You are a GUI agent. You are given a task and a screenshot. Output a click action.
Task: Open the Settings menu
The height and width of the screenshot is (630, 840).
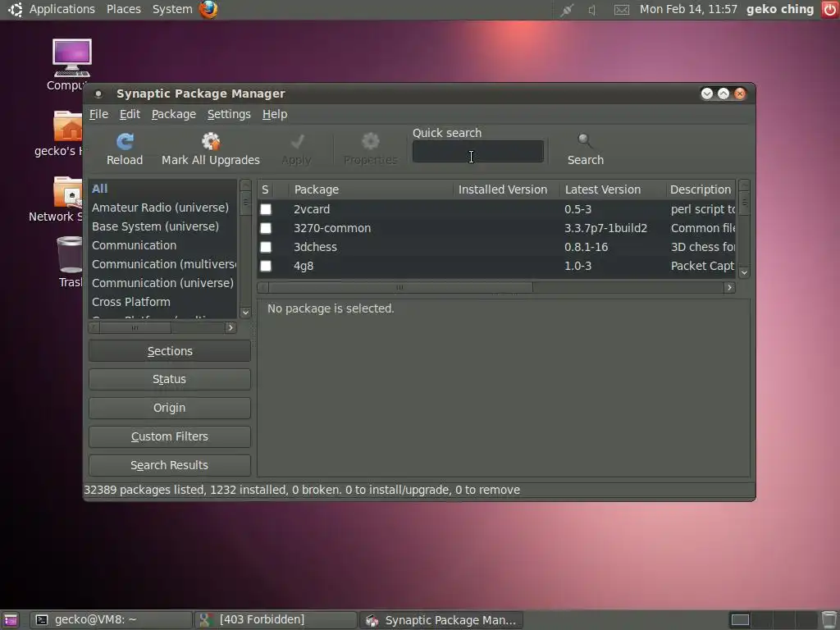coord(229,114)
